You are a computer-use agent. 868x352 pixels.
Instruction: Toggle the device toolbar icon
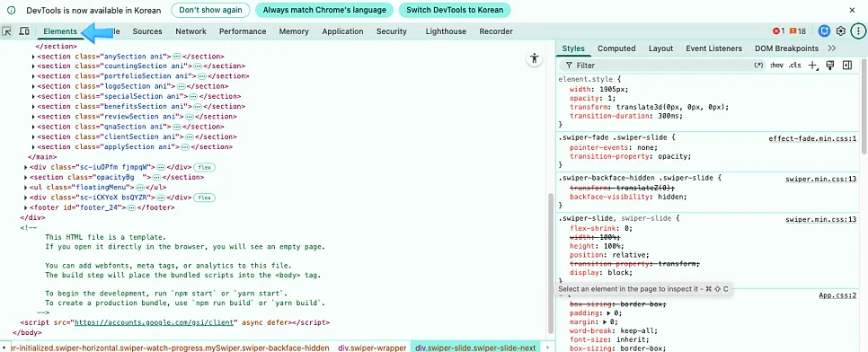point(23,31)
